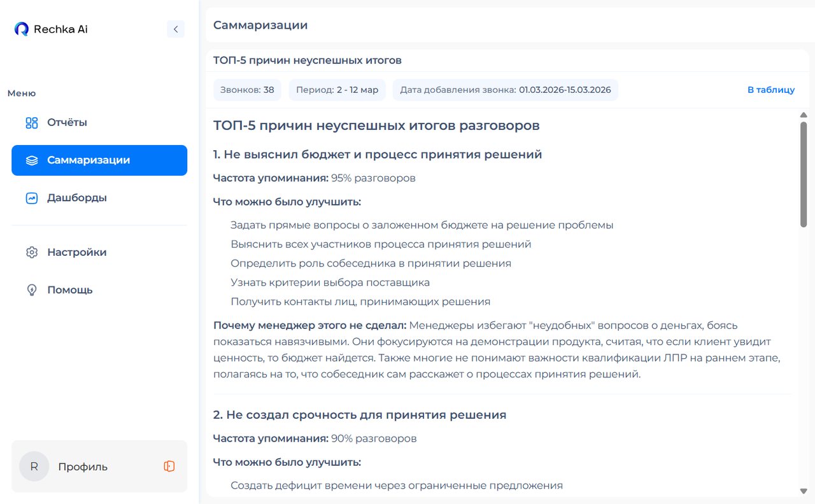815x504 pixels.
Task: Click line Задать прямые вопросы о заложенном бюджете
Action: 422,225
